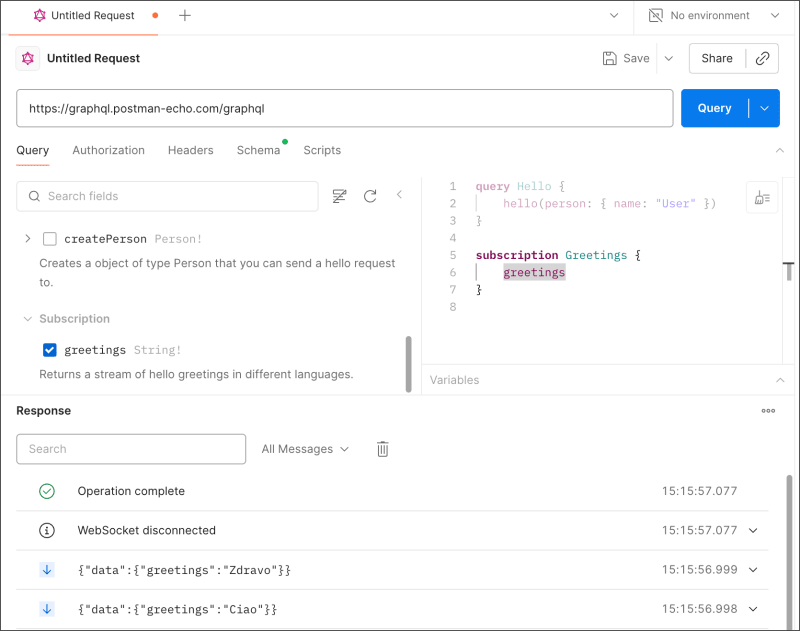The width and height of the screenshot is (800, 631).
Task: Click the GraphQL URL input field
Action: pyautogui.click(x=345, y=108)
